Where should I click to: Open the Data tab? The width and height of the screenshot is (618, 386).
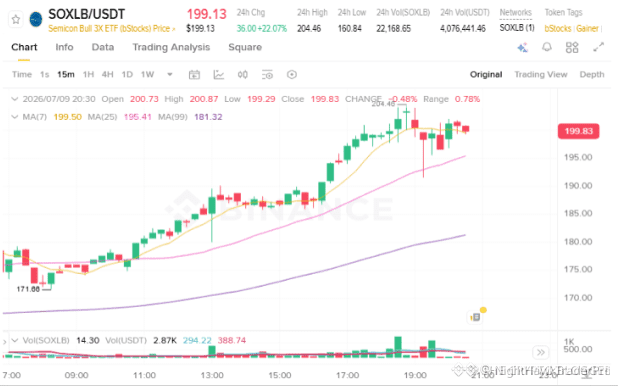click(103, 47)
